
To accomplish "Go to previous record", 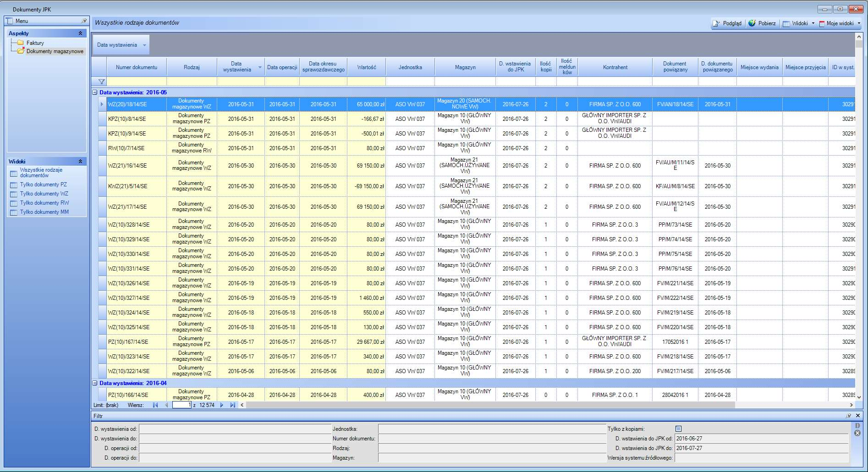I will click(166, 405).
